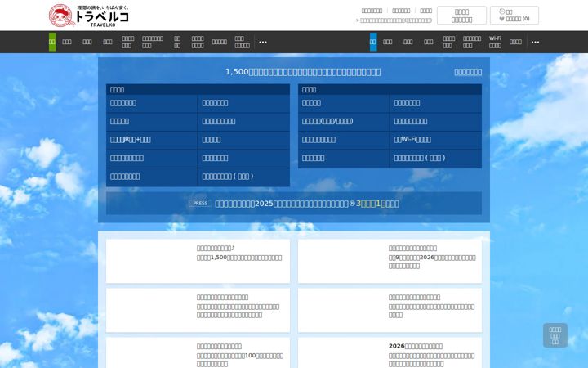Image resolution: width=588 pixels, height=368 pixels.
Task: Click the grid cell mentioning JR
Action: pyautogui.click(x=152, y=140)
